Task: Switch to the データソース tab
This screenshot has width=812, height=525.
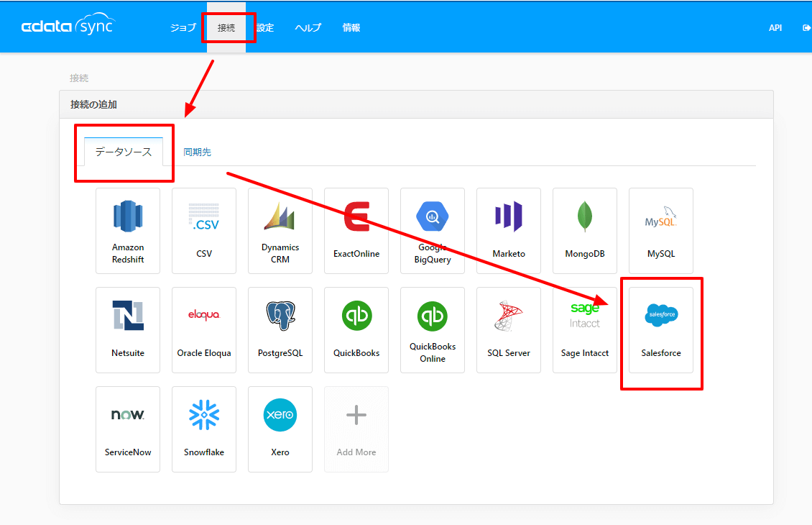Action: point(124,152)
